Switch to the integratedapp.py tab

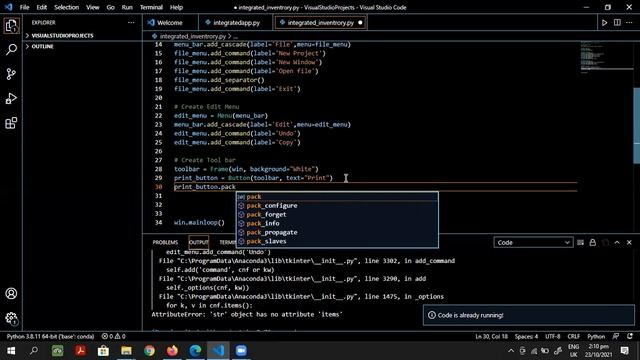pyautogui.click(x=236, y=23)
